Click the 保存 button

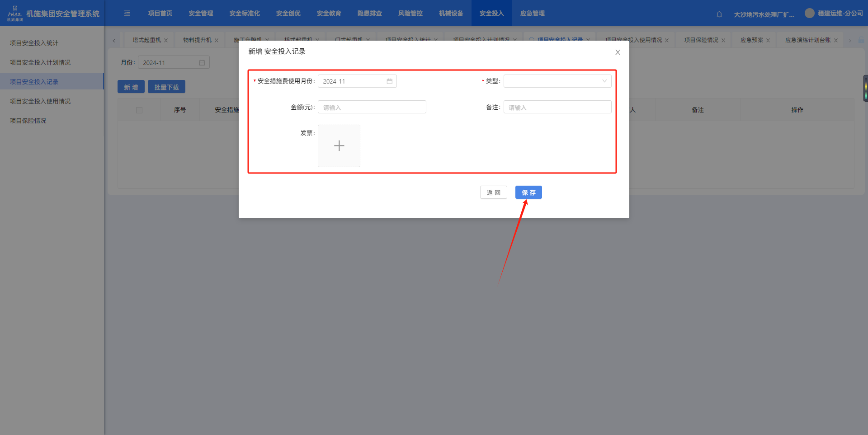tap(528, 192)
